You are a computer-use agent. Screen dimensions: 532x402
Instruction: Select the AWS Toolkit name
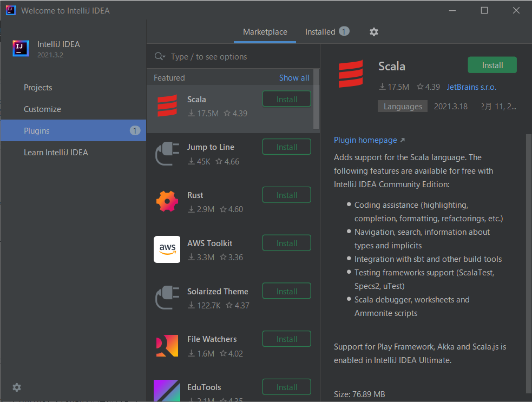point(209,243)
